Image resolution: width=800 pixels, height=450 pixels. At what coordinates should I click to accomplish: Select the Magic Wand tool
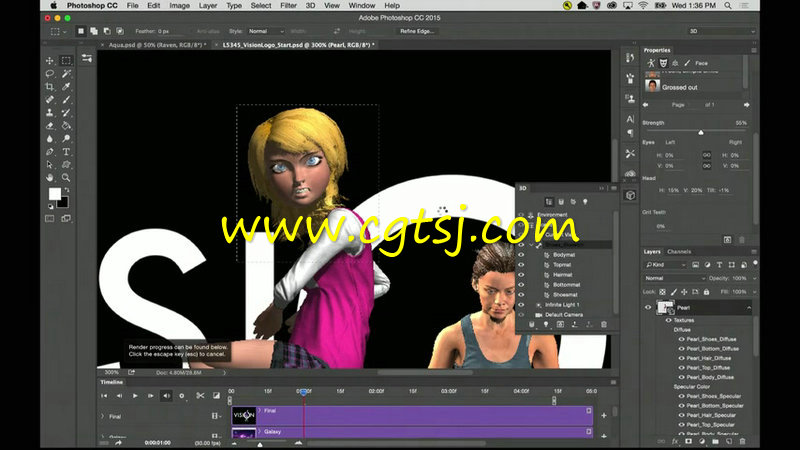point(66,73)
